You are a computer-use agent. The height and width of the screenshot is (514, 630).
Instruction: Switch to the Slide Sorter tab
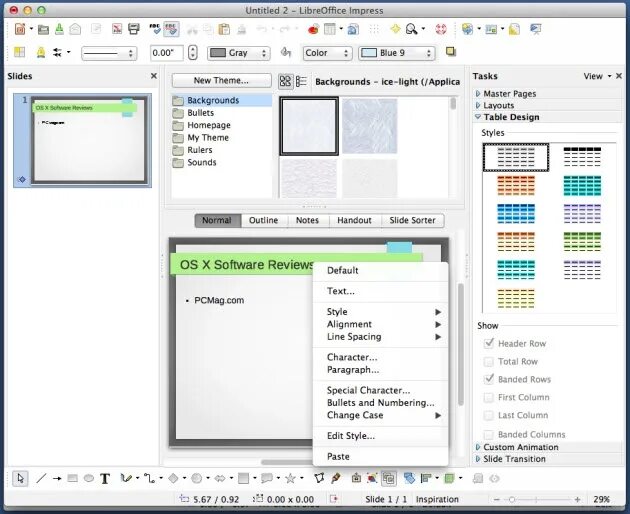click(x=412, y=220)
